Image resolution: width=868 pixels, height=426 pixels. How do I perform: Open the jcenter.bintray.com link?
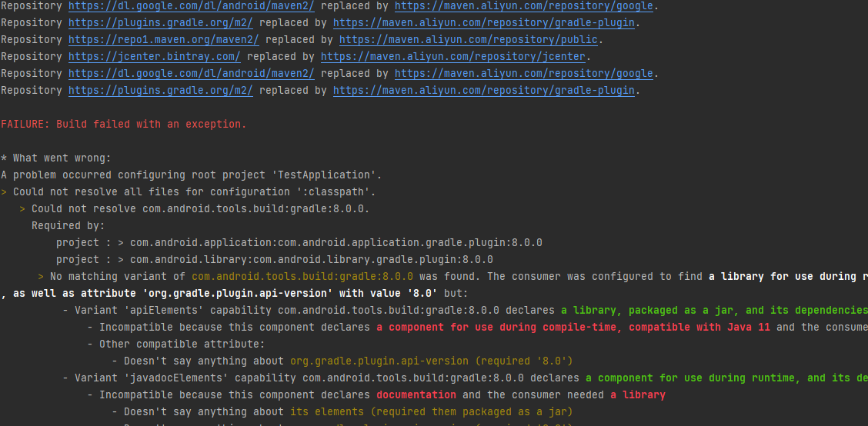(155, 56)
